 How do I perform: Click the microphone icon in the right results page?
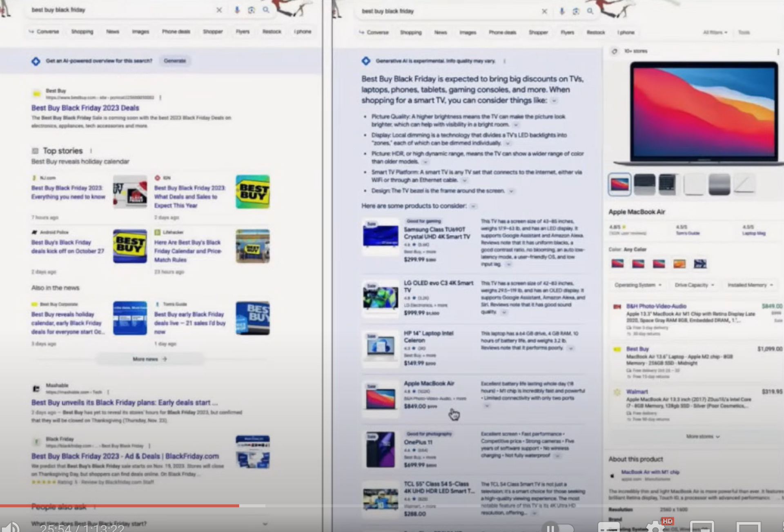(562, 11)
